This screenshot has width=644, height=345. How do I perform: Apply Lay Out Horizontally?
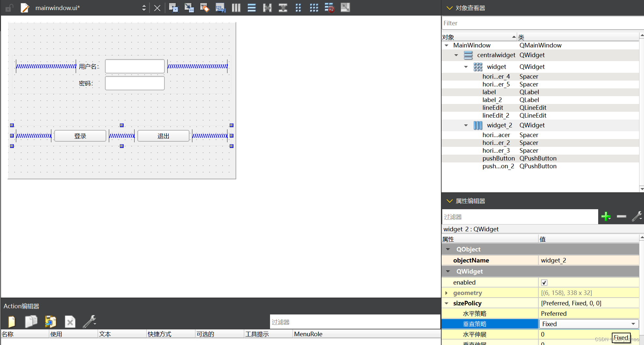(x=236, y=8)
